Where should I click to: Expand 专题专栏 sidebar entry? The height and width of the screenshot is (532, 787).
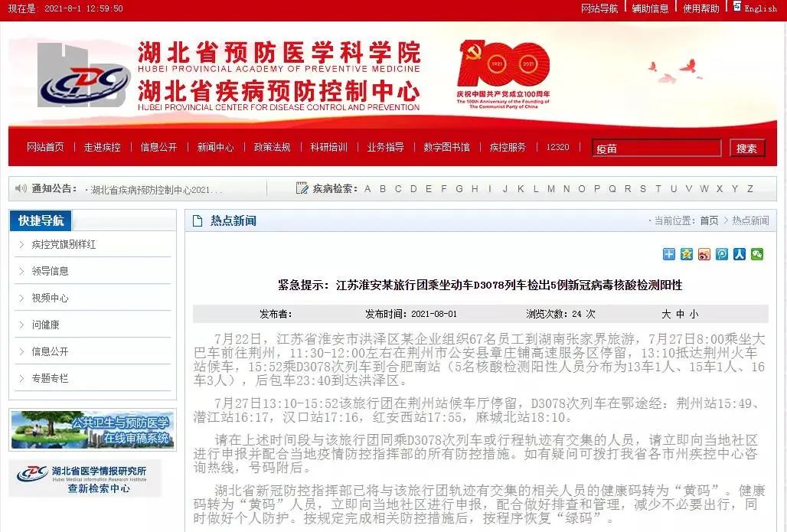(x=93, y=378)
